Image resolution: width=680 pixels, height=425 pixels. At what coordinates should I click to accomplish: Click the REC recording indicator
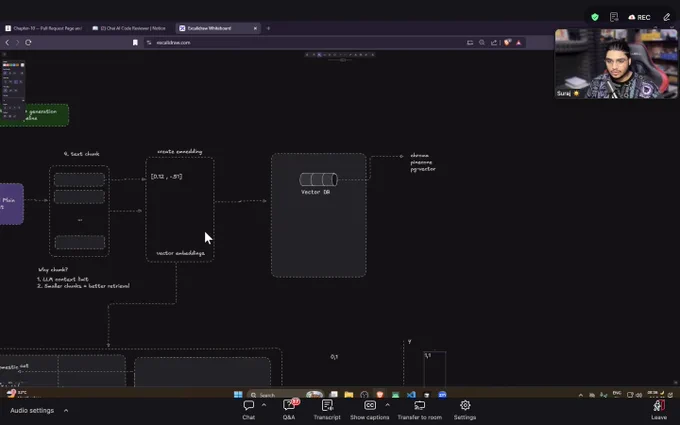[639, 17]
